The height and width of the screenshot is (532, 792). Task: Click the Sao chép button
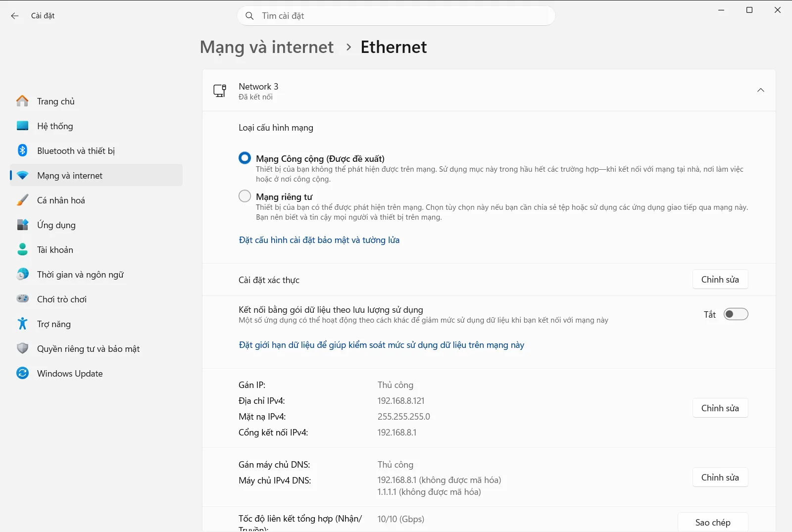coord(713,522)
